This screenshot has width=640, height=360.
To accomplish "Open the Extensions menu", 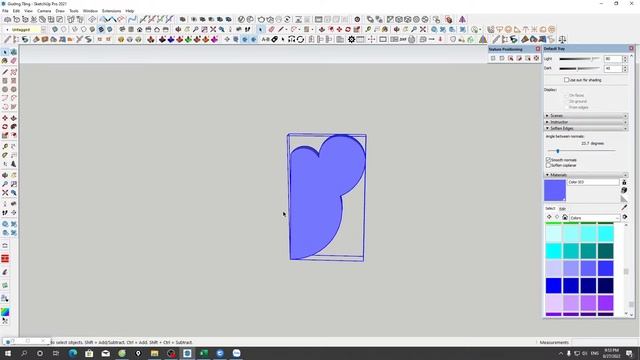I will [x=111, y=11].
